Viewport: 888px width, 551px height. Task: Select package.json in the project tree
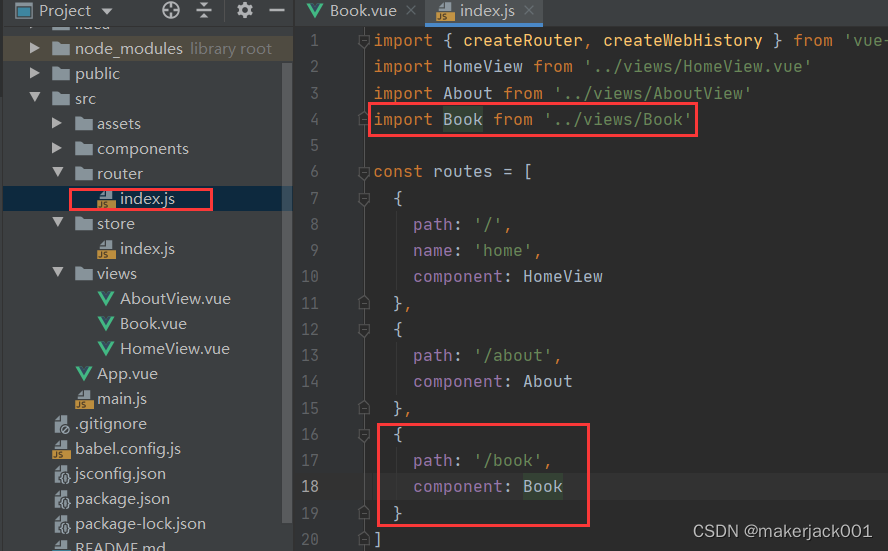(122, 499)
